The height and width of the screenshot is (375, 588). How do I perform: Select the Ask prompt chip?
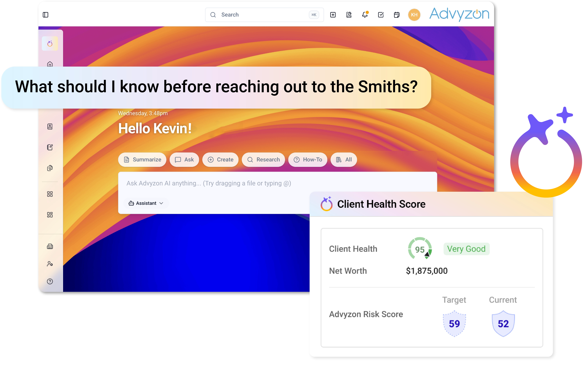tap(184, 160)
